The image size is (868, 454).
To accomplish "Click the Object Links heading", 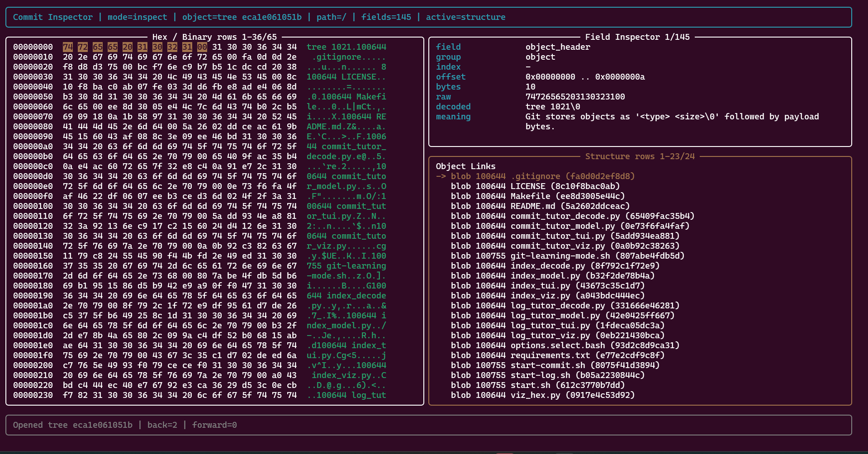I will [465, 166].
